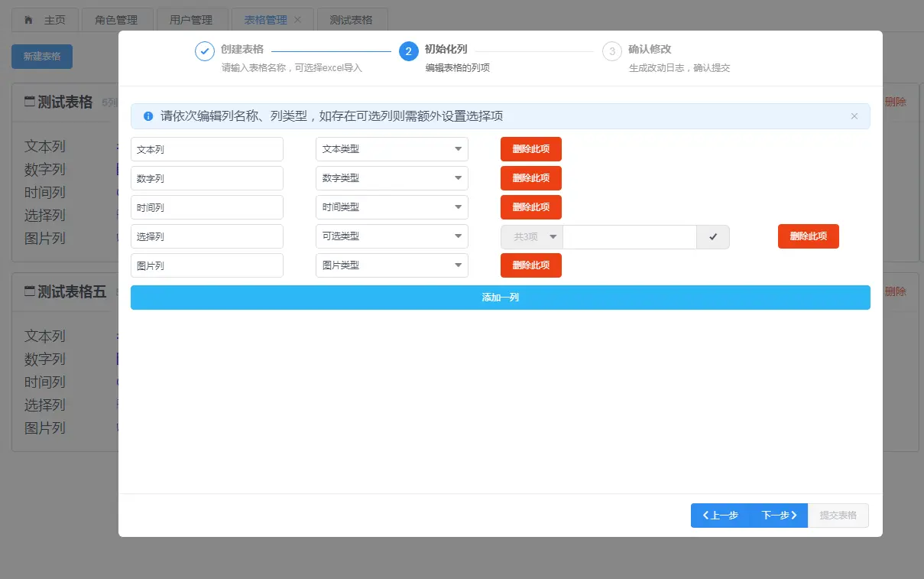
Task: Click the 新建表格 button
Action: [x=41, y=56]
